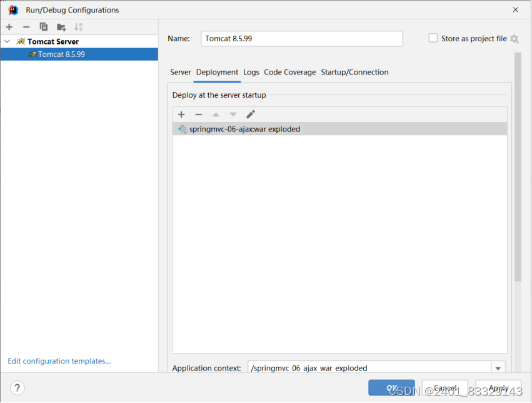The height and width of the screenshot is (403, 532).
Task: Select the Deployment tab
Action: coord(217,73)
